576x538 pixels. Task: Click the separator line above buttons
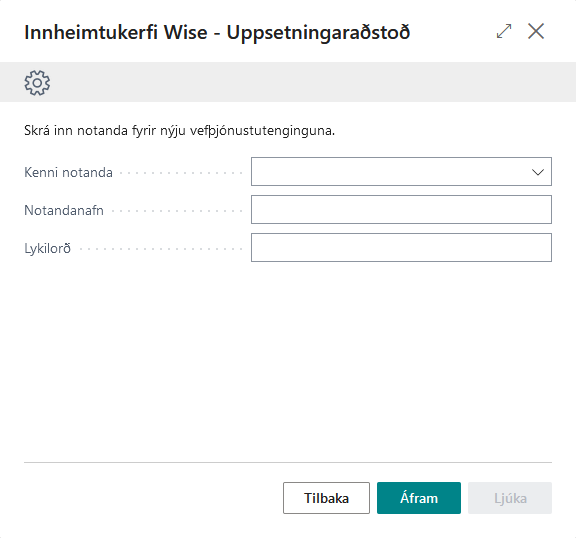pos(288,462)
